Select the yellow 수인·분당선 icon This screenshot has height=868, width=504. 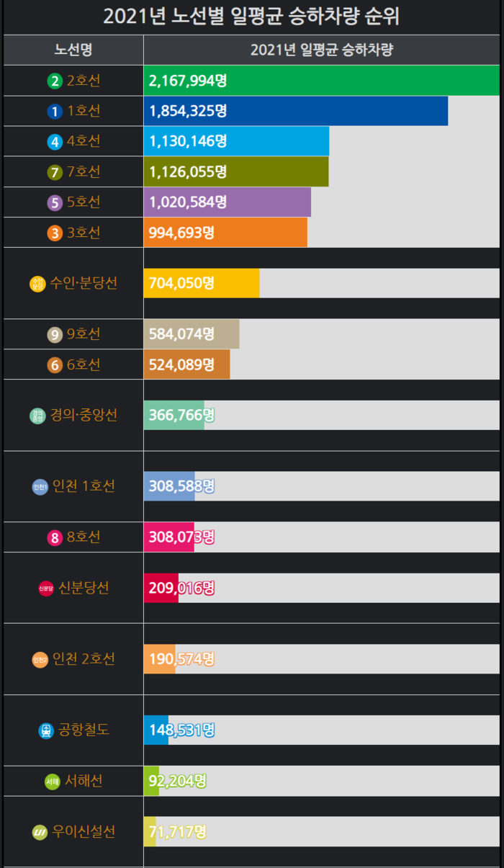tap(37, 284)
